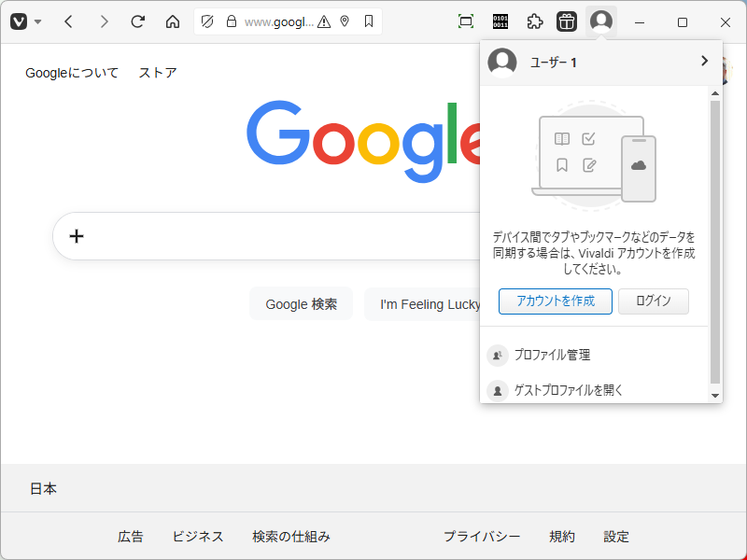Viewport: 747px width, 560px height.
Task: Open Googleについて link
Action: (72, 73)
